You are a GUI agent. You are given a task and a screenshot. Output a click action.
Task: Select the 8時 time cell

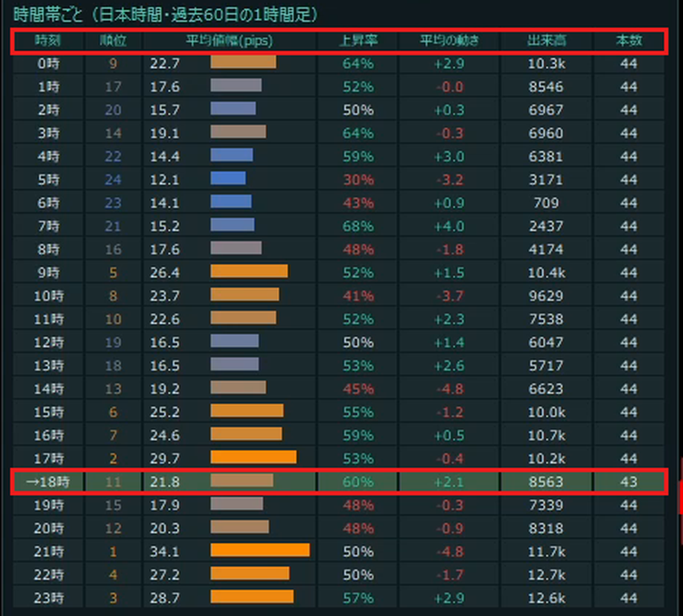[48, 249]
